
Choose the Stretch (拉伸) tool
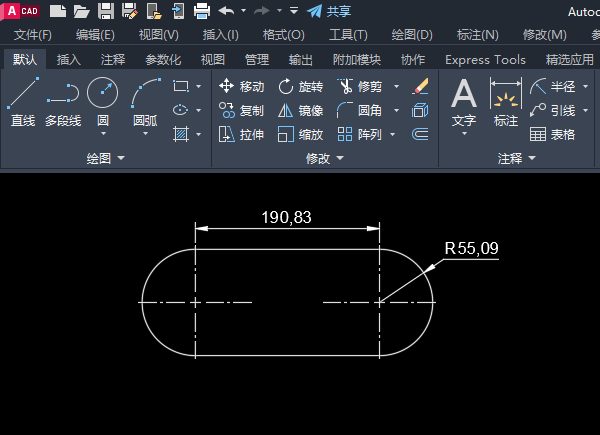[241, 135]
